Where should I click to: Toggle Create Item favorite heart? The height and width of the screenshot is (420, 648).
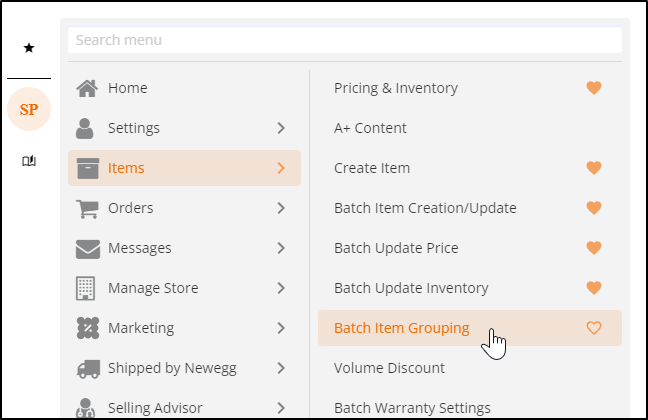click(594, 168)
